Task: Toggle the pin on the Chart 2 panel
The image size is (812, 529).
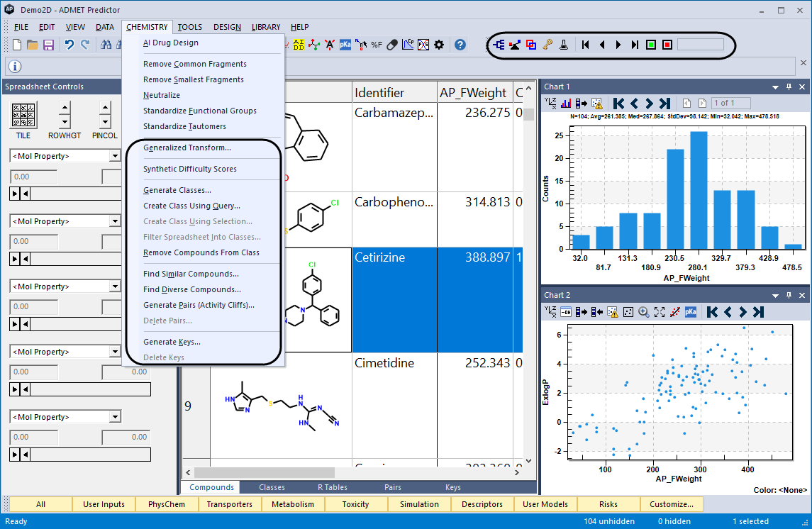Action: pyautogui.click(x=789, y=295)
